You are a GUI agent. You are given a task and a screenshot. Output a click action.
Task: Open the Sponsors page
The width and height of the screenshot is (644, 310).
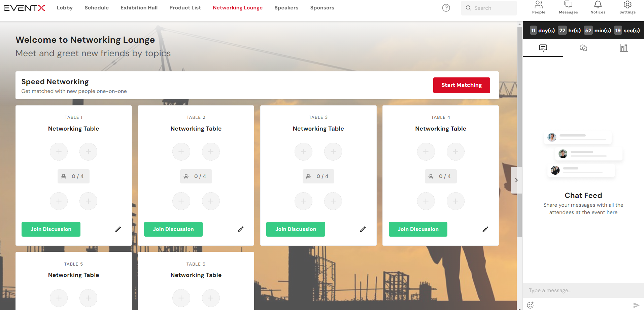point(322,8)
